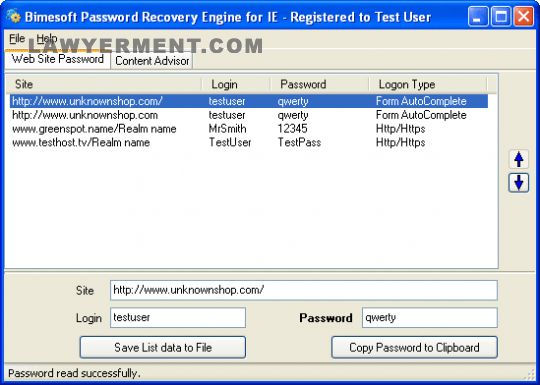Click the Password input field

[430, 318]
